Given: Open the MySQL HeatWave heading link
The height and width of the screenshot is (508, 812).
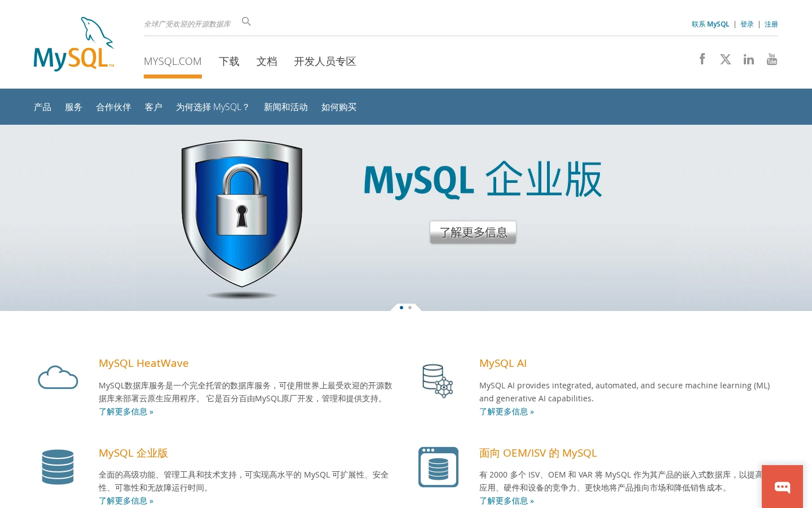Looking at the screenshot, I should (x=144, y=363).
